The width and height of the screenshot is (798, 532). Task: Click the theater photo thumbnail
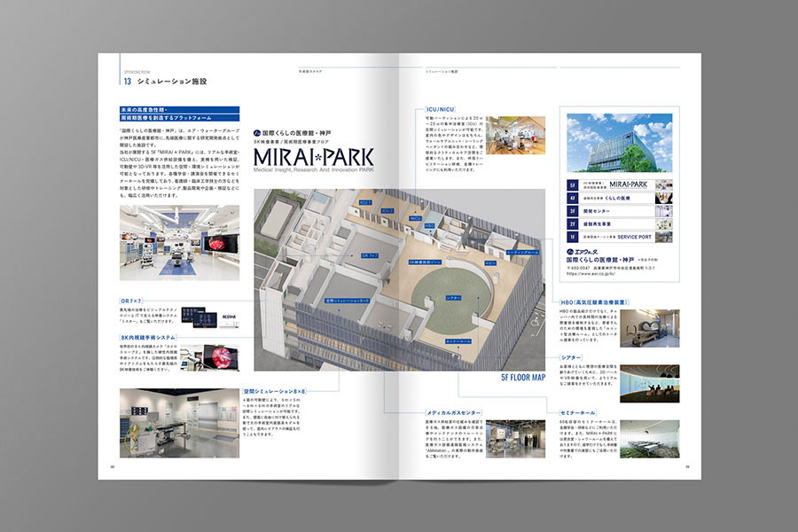[650, 384]
